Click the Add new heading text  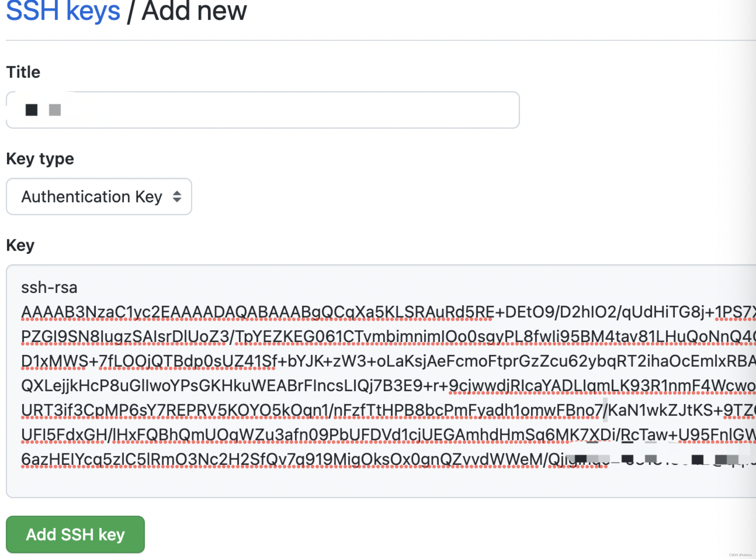pos(194,11)
